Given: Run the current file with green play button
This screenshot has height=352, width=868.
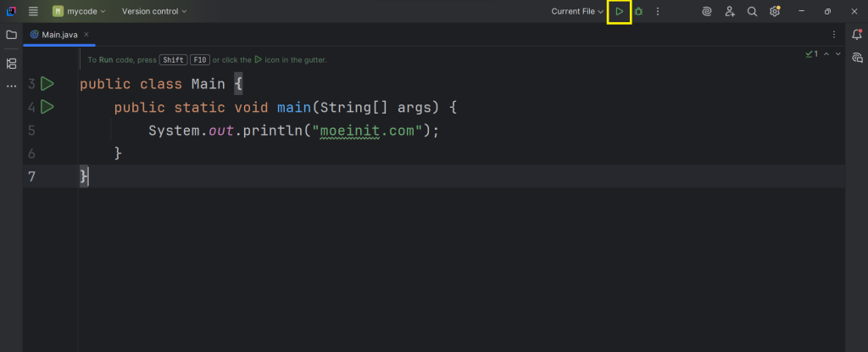Looking at the screenshot, I should click(620, 11).
